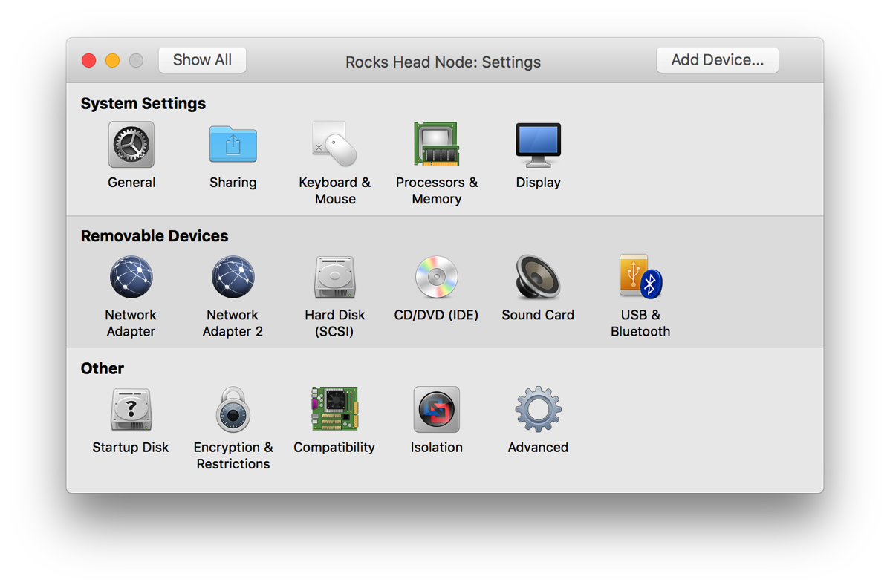Image resolution: width=890 pixels, height=588 pixels.
Task: Close the settings window with red button
Action: click(89, 61)
